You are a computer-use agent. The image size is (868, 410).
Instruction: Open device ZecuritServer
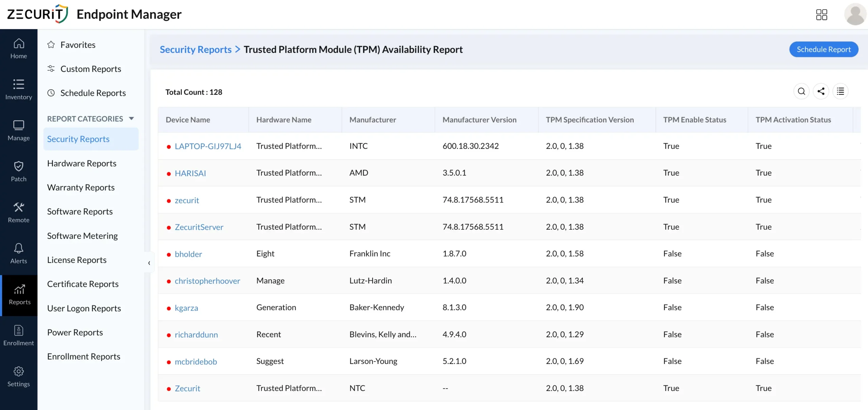199,227
